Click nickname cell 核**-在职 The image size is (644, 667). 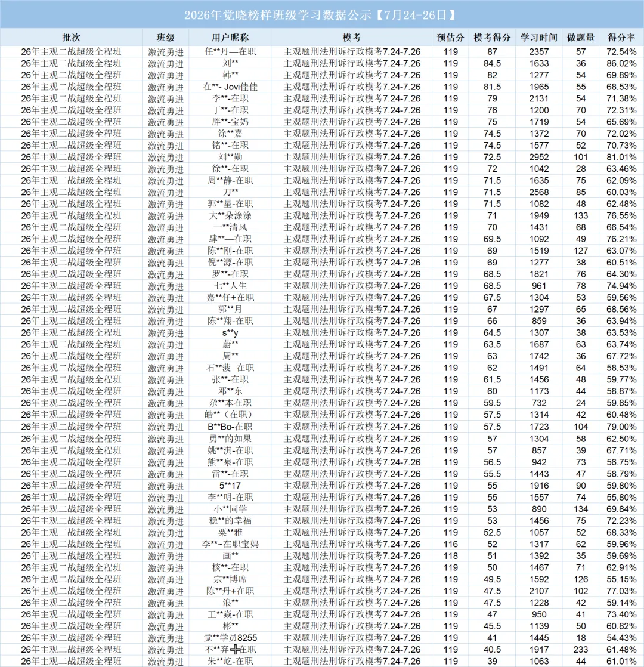click(x=230, y=567)
